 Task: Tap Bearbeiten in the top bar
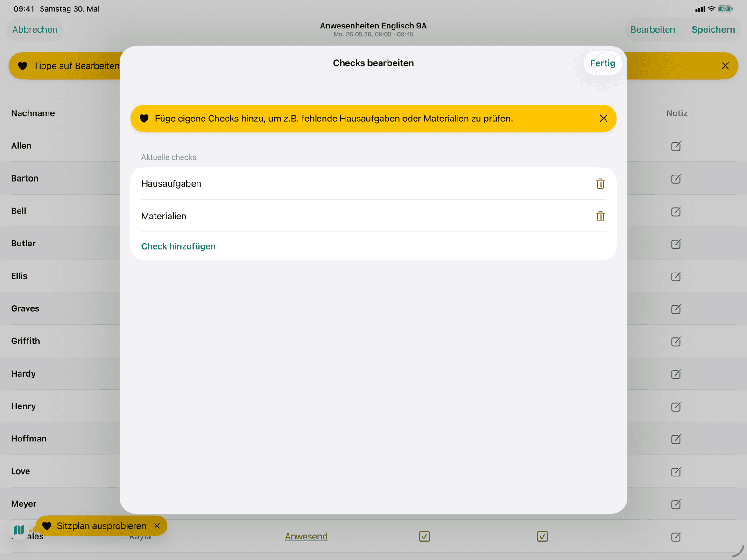(x=652, y=29)
